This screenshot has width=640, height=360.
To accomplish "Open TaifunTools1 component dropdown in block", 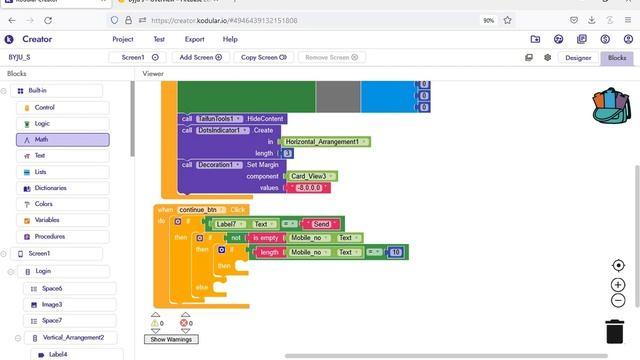I will (x=219, y=119).
